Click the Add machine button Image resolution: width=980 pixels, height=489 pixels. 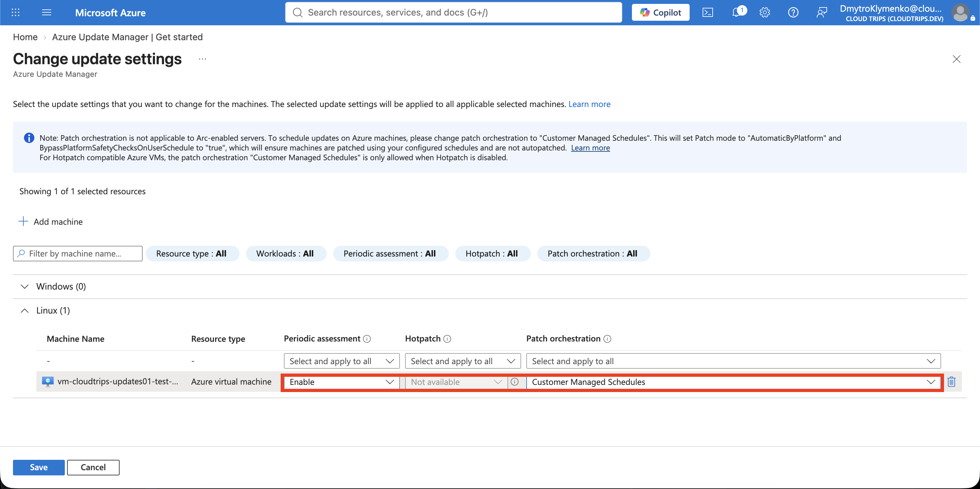point(50,221)
